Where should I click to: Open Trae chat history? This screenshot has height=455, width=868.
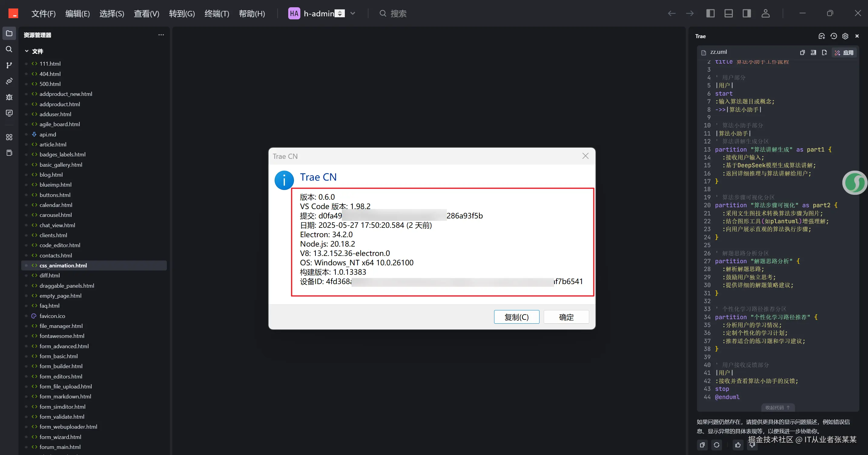pyautogui.click(x=833, y=36)
